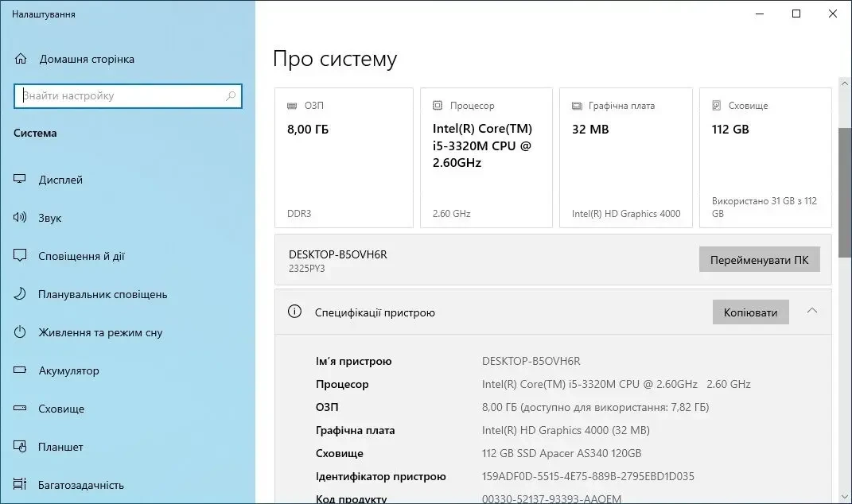Image resolution: width=852 pixels, height=504 pixels.
Task: Select the Живлення та режим сну icon
Action: point(20,331)
